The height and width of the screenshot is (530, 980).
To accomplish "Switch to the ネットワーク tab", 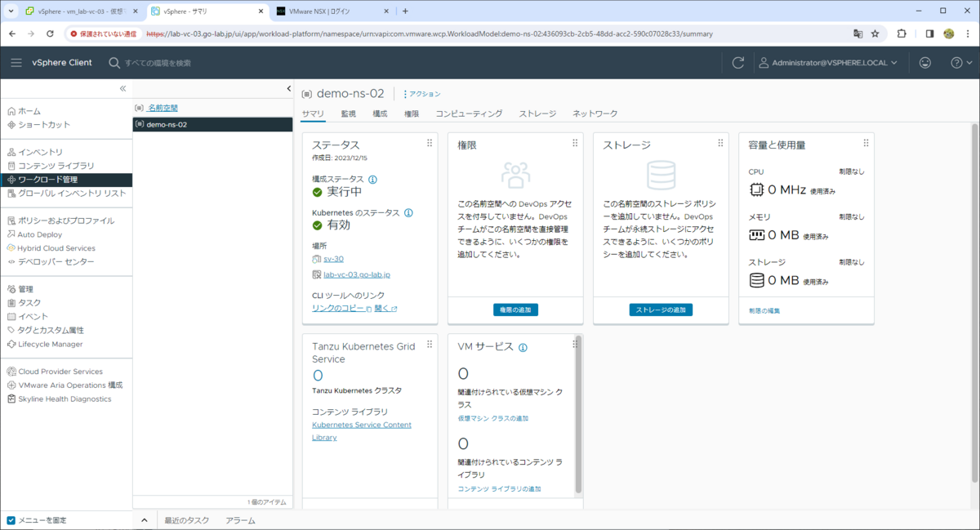I will point(595,114).
